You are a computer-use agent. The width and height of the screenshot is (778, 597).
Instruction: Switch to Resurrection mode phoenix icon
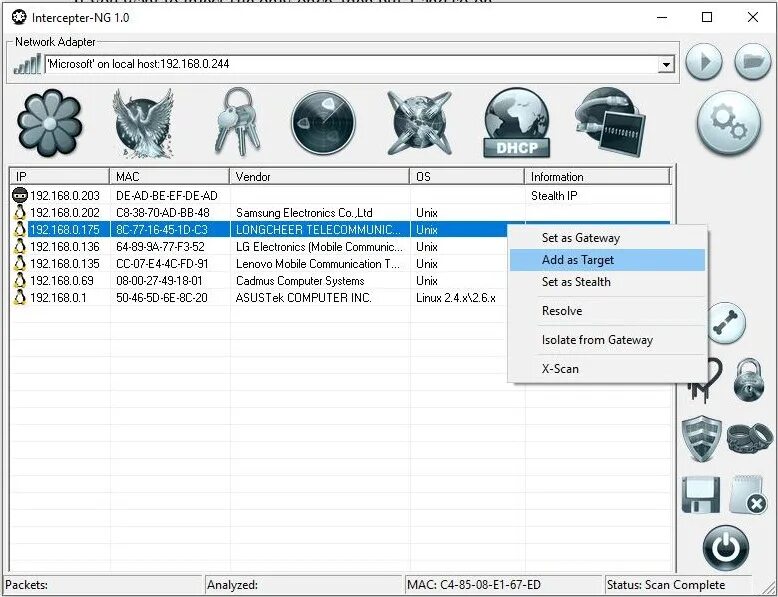point(143,123)
